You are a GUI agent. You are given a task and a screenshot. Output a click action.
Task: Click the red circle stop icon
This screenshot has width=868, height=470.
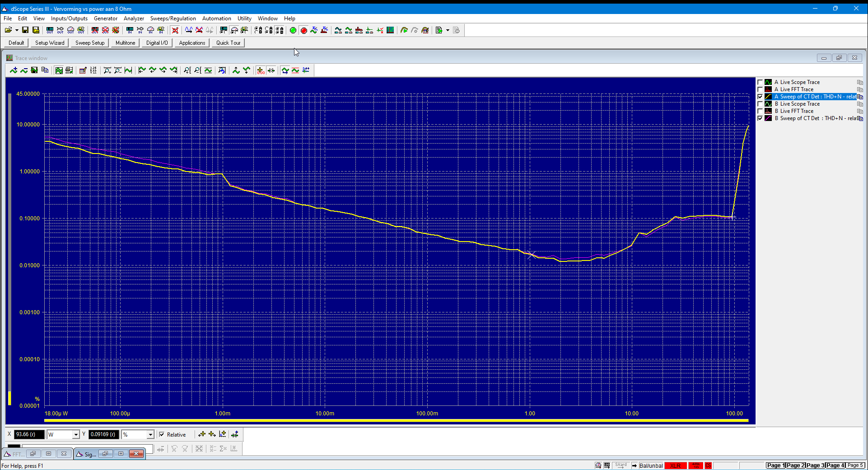pos(304,30)
